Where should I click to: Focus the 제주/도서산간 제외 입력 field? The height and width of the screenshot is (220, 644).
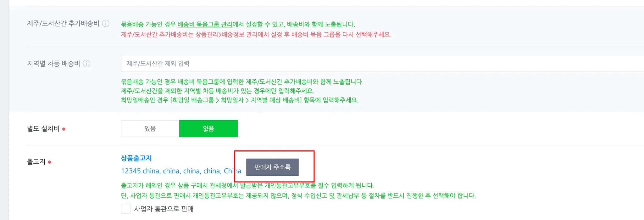382,64
